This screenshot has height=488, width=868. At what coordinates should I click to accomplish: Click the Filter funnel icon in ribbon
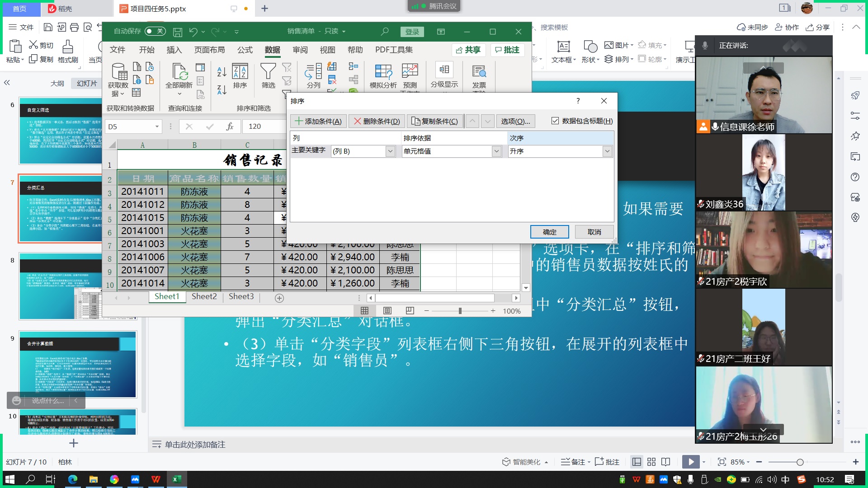coord(268,72)
